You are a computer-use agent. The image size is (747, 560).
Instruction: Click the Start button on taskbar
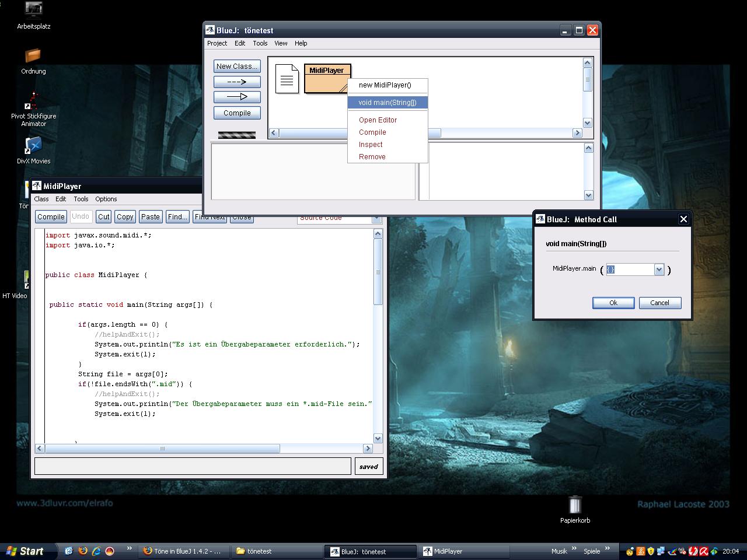(26, 551)
